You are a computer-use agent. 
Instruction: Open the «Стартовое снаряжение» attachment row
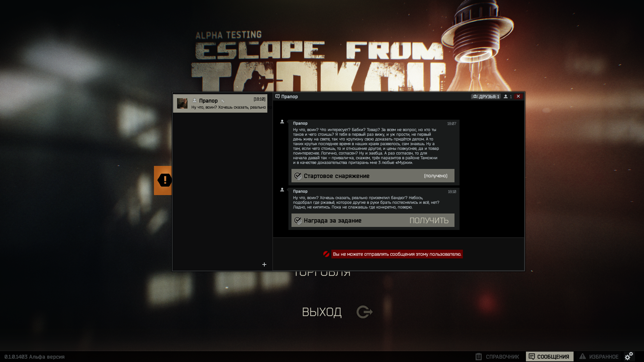click(x=373, y=176)
